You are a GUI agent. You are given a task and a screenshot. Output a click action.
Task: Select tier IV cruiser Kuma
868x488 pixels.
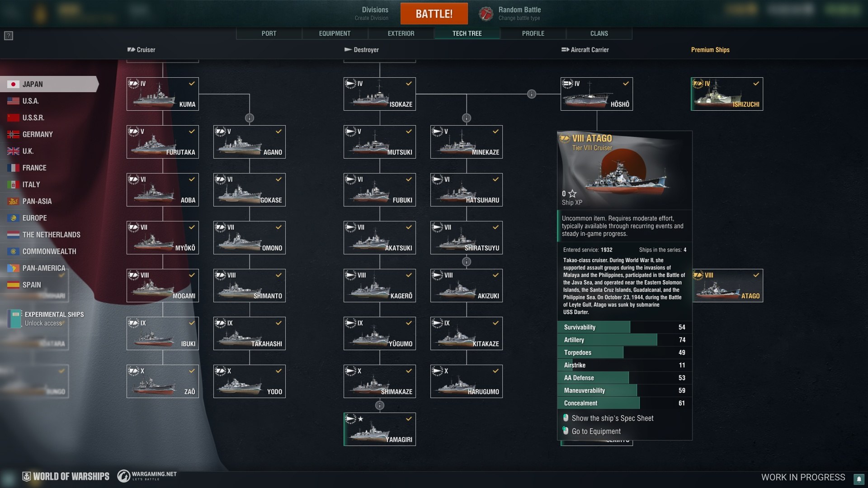coord(163,94)
